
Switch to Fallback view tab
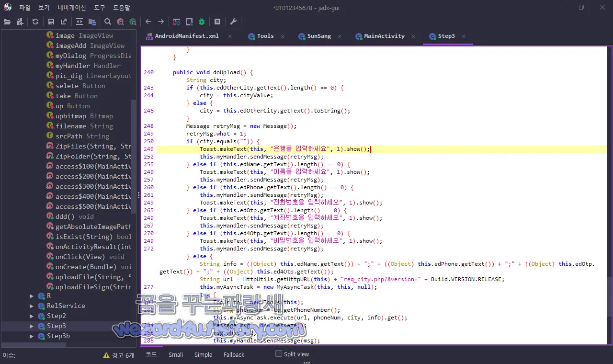click(234, 354)
